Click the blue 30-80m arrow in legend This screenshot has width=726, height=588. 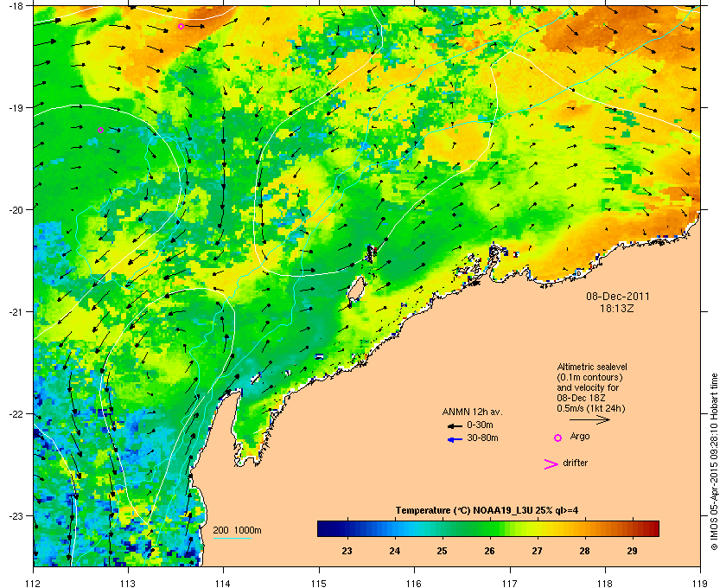tap(455, 439)
